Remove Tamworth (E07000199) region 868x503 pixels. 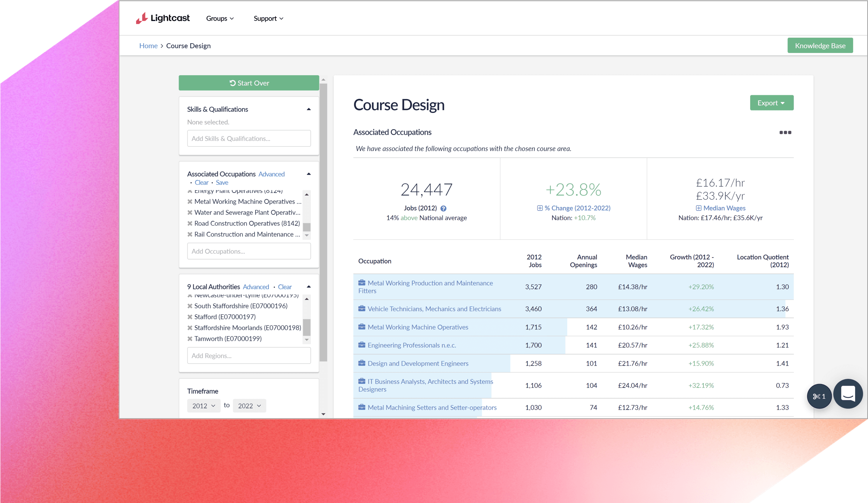pos(190,338)
